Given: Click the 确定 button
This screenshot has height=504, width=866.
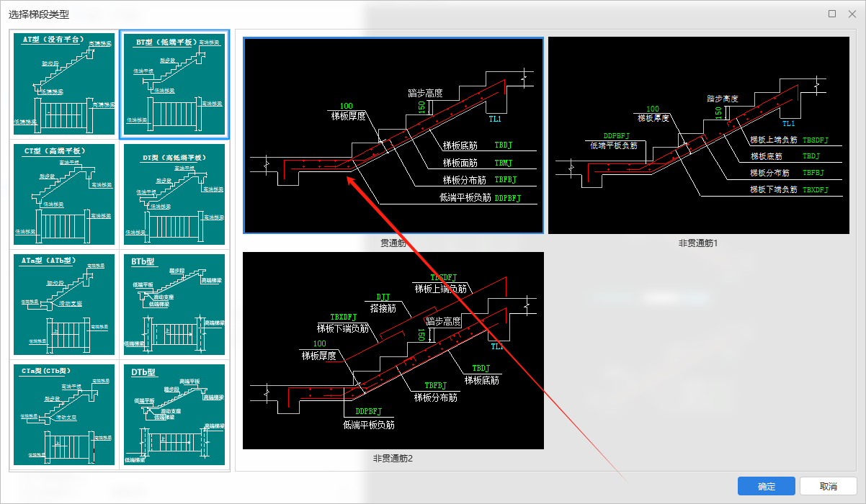Looking at the screenshot, I should (767, 486).
